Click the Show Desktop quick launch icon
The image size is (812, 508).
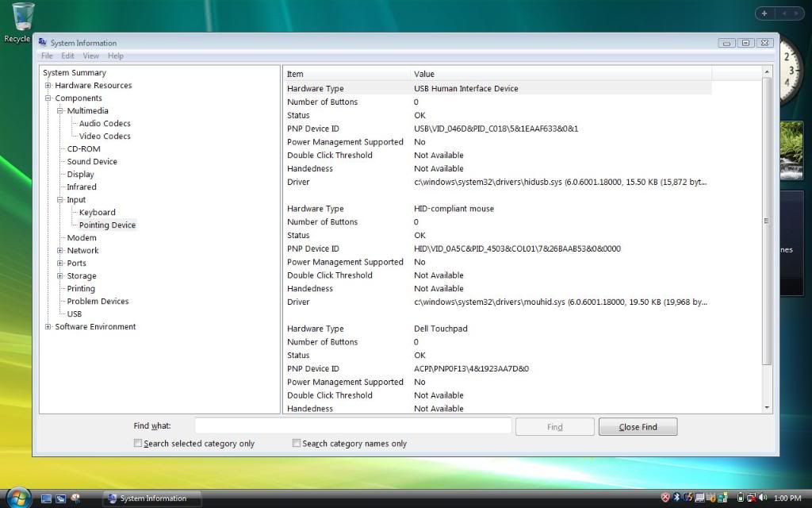[x=46, y=498]
